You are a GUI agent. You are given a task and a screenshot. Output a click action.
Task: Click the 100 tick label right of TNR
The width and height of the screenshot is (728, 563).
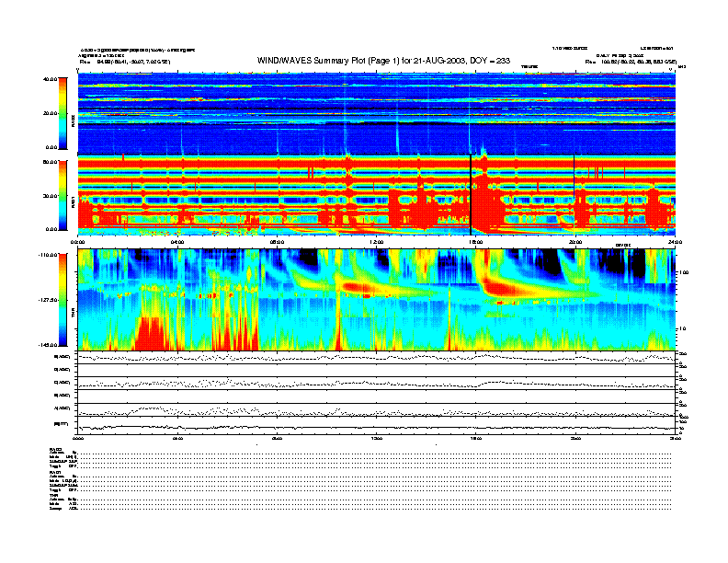point(684,272)
